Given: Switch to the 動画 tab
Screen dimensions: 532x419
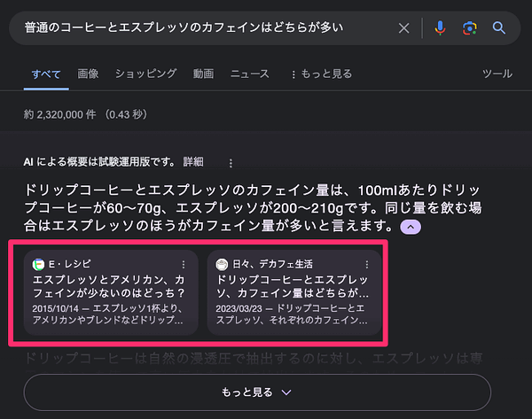Looking at the screenshot, I should click(204, 74).
